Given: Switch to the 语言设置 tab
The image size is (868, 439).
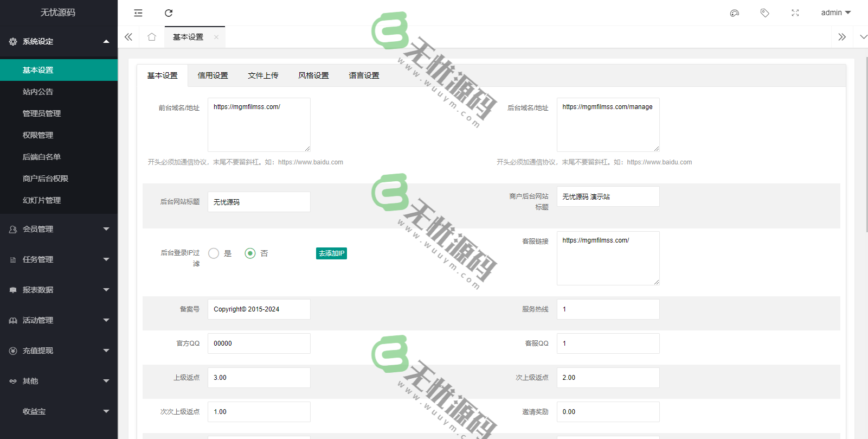Looking at the screenshot, I should [x=364, y=75].
